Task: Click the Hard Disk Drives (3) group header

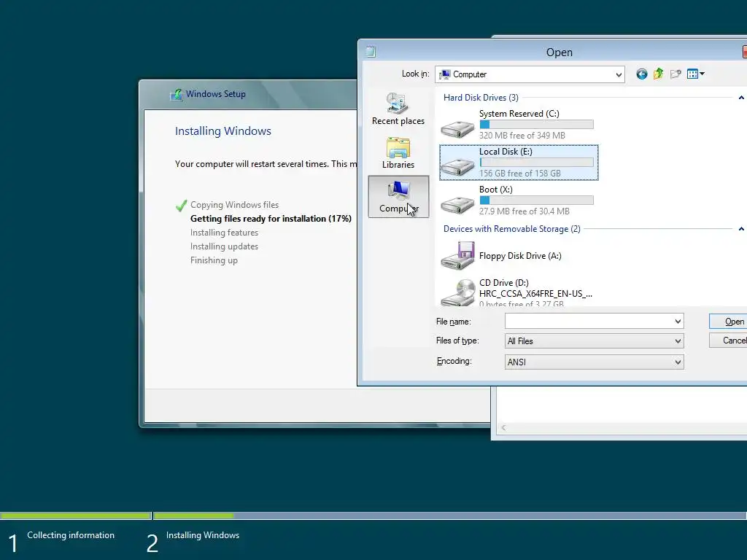Action: point(481,98)
